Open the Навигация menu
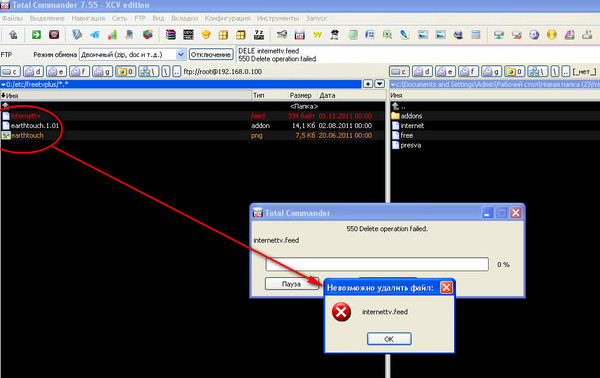The height and width of the screenshot is (378, 600). coord(88,18)
